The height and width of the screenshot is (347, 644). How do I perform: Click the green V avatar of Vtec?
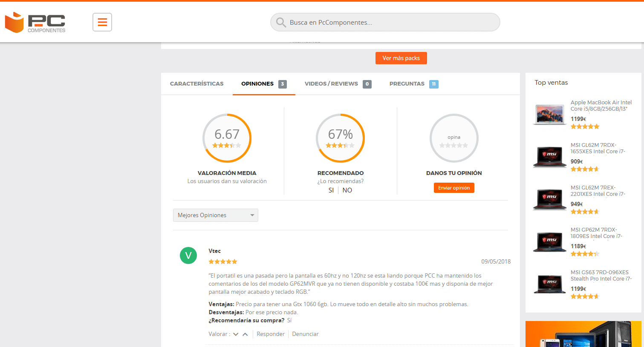188,255
